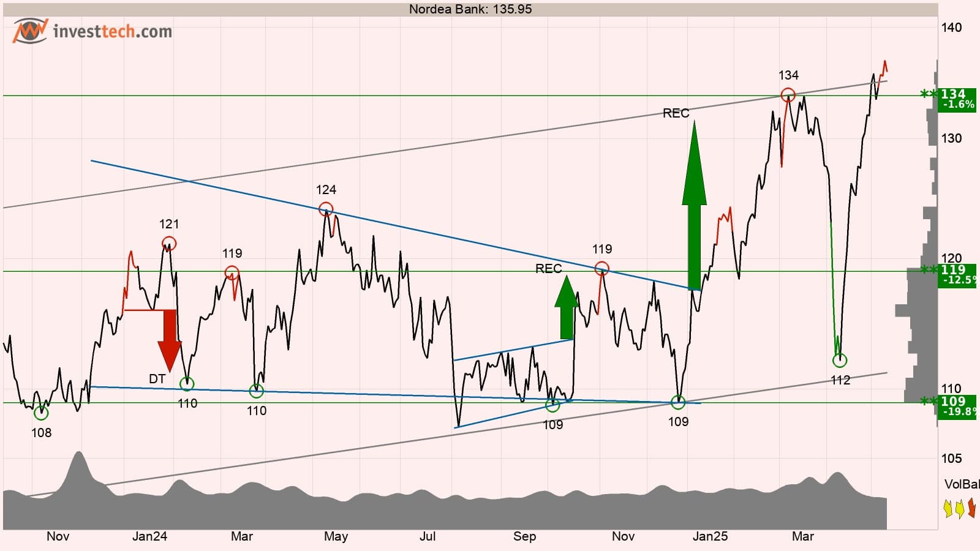Click the 140 price axis label
This screenshot has width=980, height=551.
pyautogui.click(x=951, y=27)
